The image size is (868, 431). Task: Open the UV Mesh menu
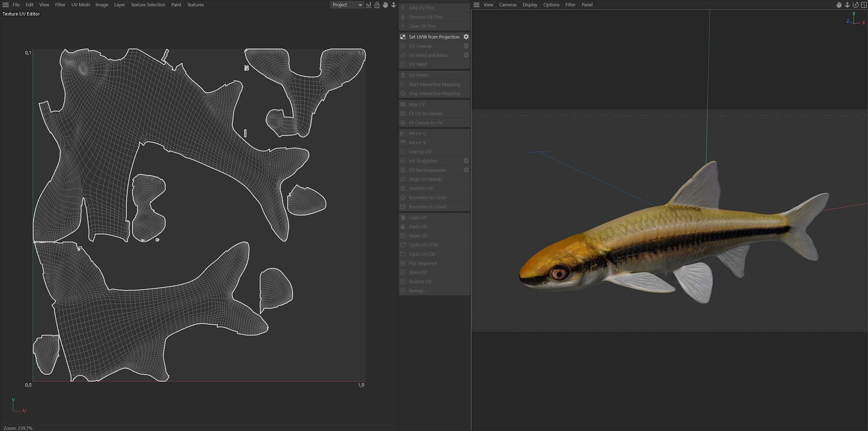80,5
